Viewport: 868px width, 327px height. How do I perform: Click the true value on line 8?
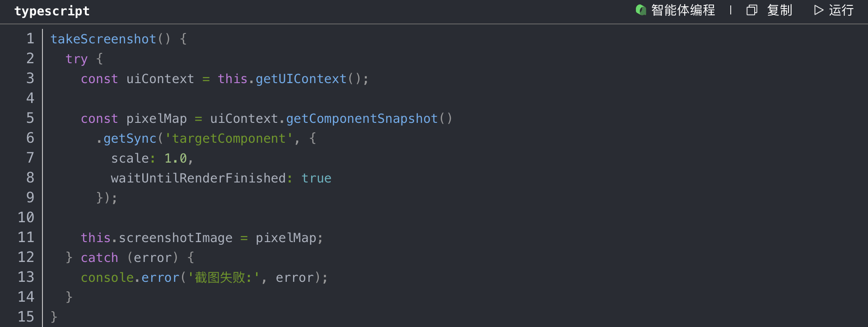[x=316, y=178]
